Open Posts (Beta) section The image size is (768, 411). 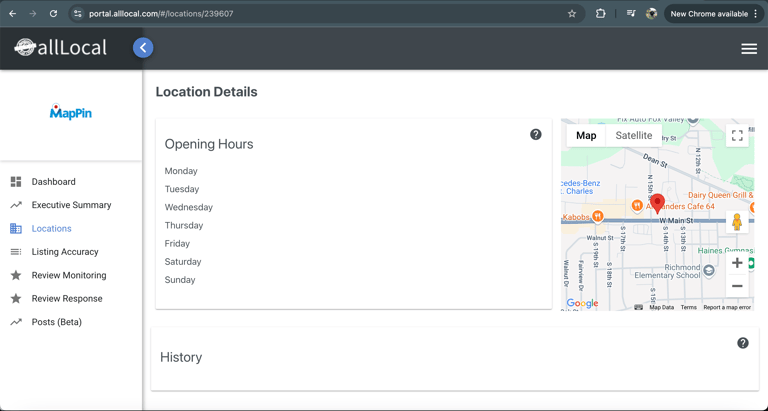coord(57,322)
